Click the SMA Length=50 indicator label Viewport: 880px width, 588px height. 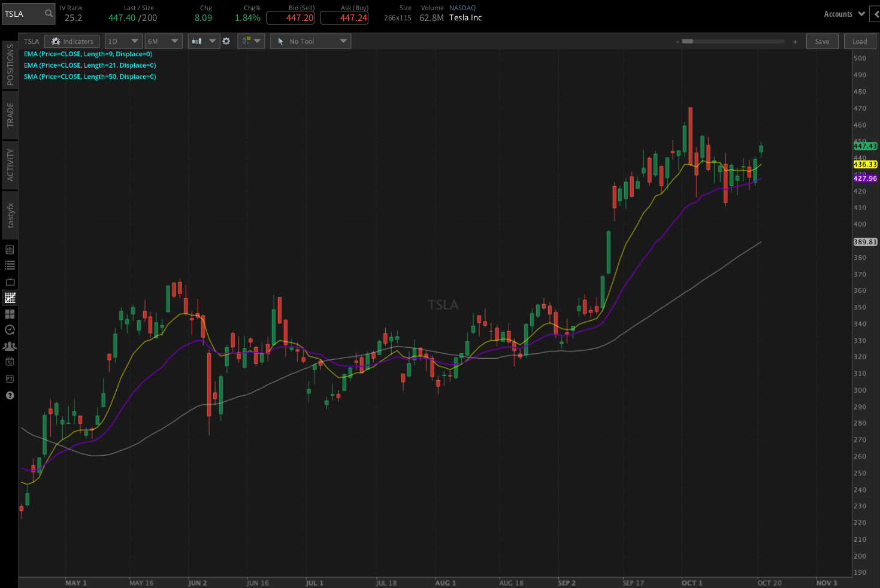coord(90,77)
